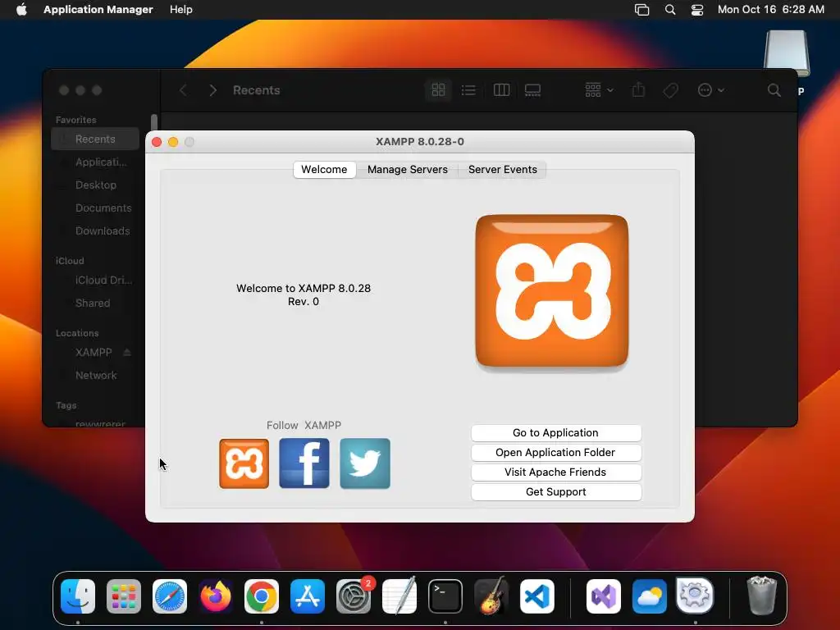Open Firefox from the Dock
Viewport: 840px width, 630px height.
216,596
